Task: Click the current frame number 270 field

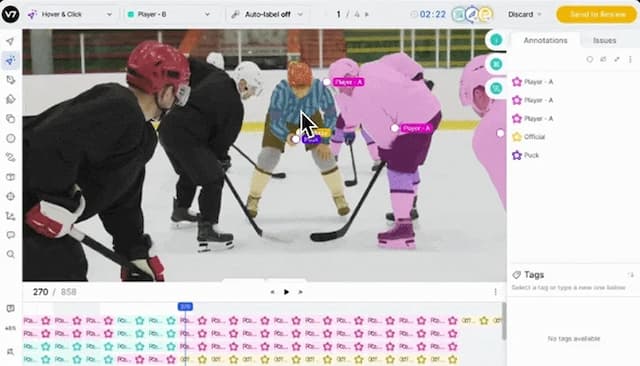Action: [40, 292]
